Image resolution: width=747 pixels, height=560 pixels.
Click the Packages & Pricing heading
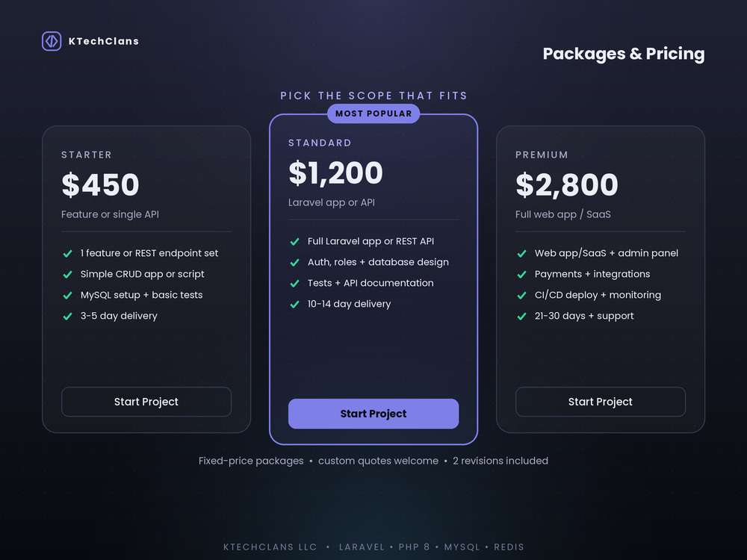[x=624, y=54]
